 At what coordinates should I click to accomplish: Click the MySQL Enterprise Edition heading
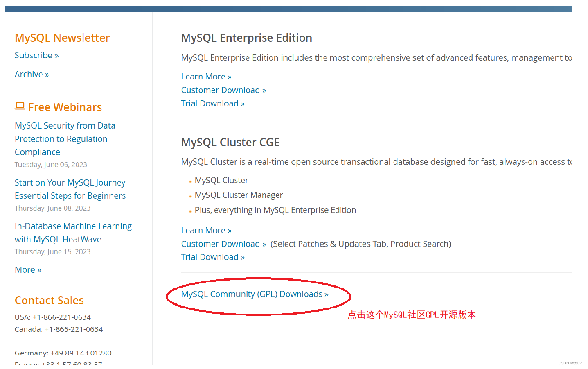(247, 38)
